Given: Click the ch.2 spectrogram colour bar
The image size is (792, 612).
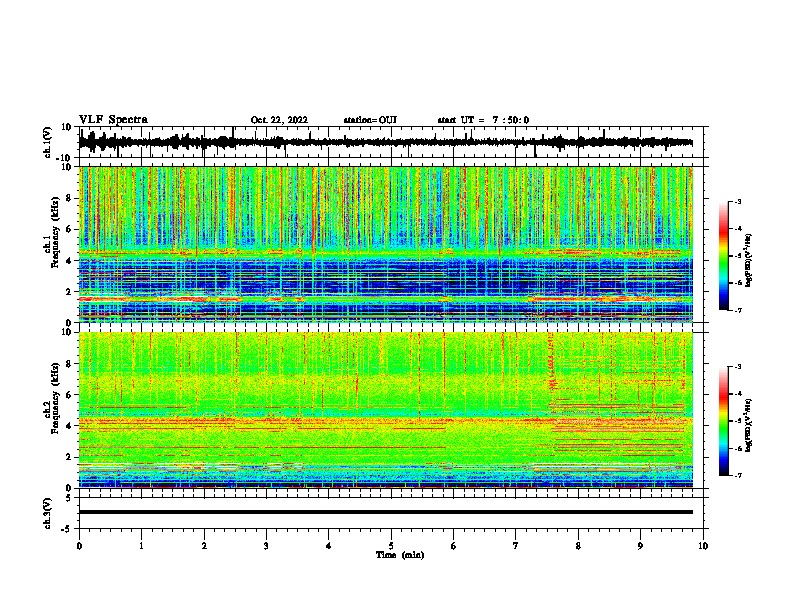Looking at the screenshot, I should tap(724, 421).
